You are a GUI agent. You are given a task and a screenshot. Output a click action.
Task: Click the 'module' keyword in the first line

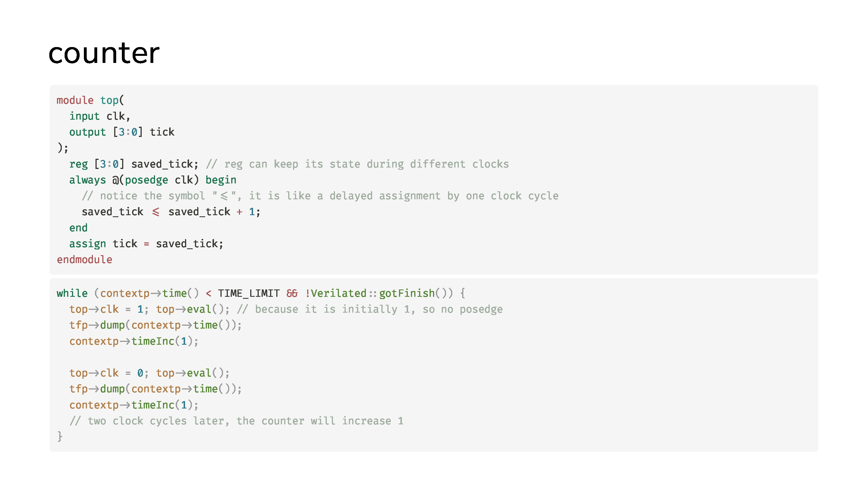(x=75, y=100)
